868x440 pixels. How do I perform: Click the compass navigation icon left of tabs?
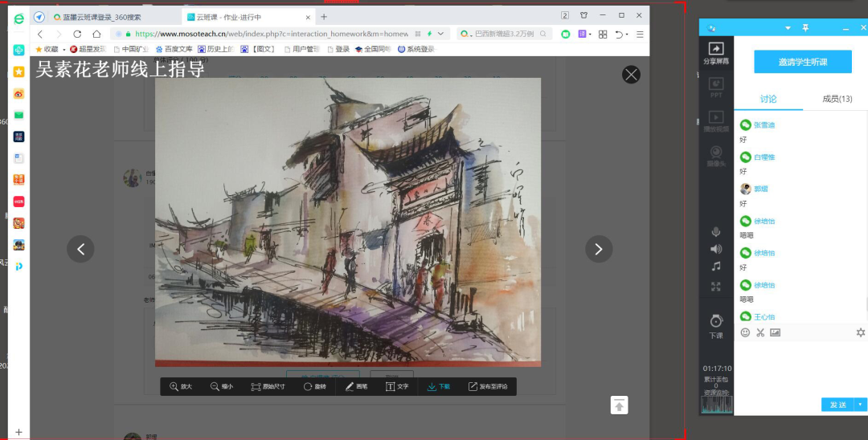pos(39,17)
